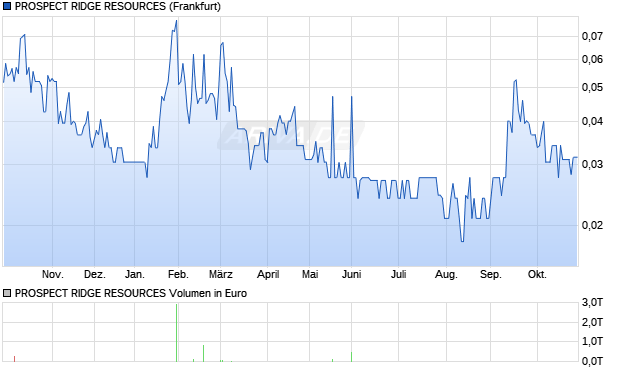Click the Mai month label
Screen dimensions: 620x371
pyautogui.click(x=310, y=274)
